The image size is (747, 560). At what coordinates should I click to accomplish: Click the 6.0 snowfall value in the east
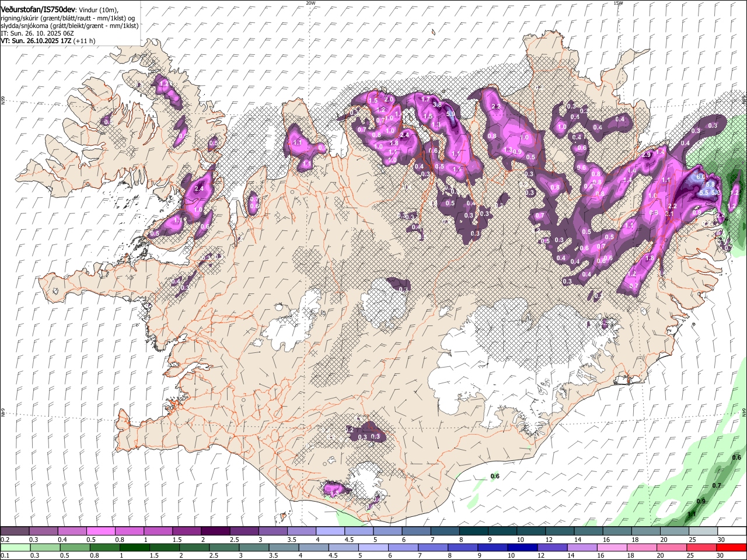701,177
